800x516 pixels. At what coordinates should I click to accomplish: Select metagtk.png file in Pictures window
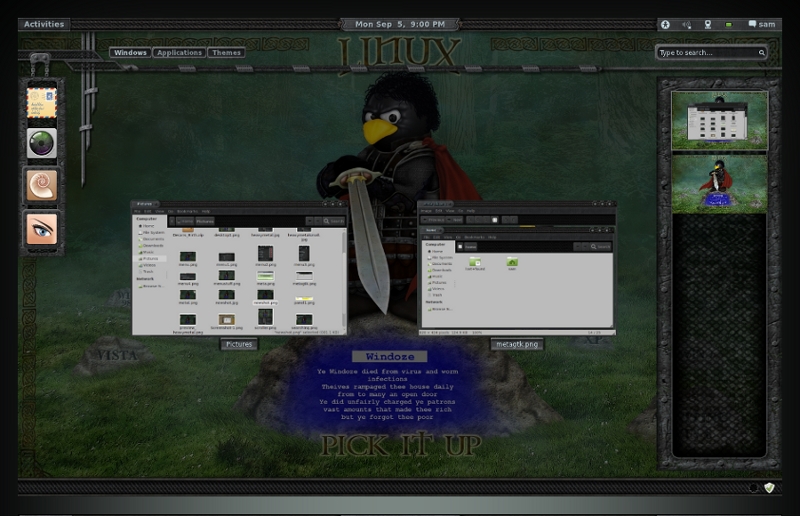[304, 278]
